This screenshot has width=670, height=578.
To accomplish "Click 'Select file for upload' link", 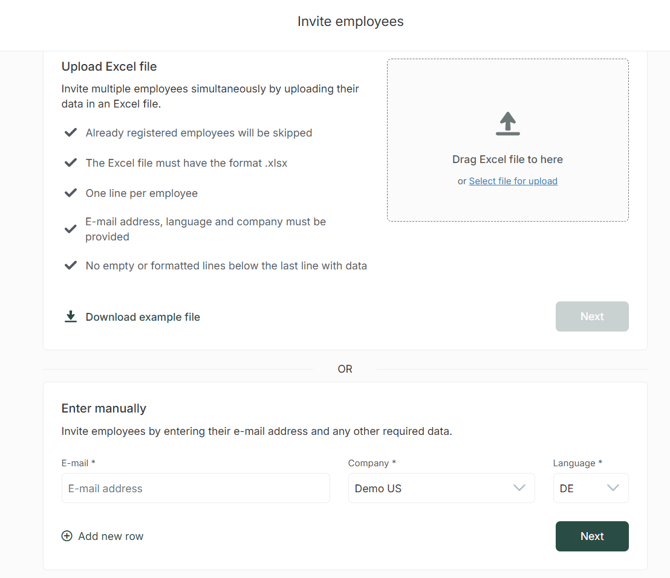I will point(513,181).
